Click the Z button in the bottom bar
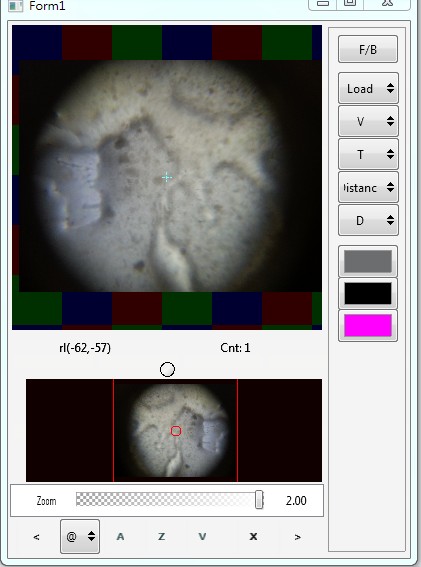Image resolution: width=421 pixels, height=567 pixels. pyautogui.click(x=161, y=537)
